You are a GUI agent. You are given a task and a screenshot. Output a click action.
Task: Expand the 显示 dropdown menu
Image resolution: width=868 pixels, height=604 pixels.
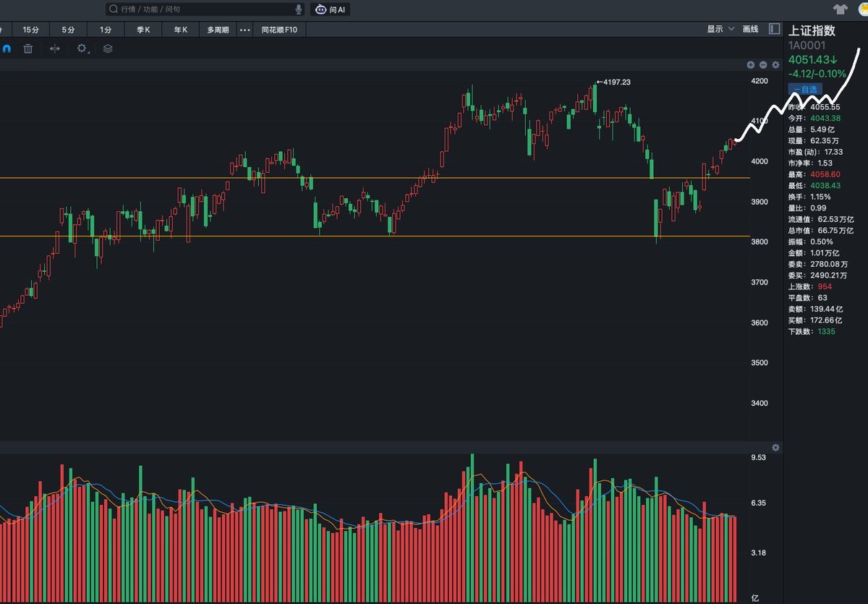click(x=720, y=29)
